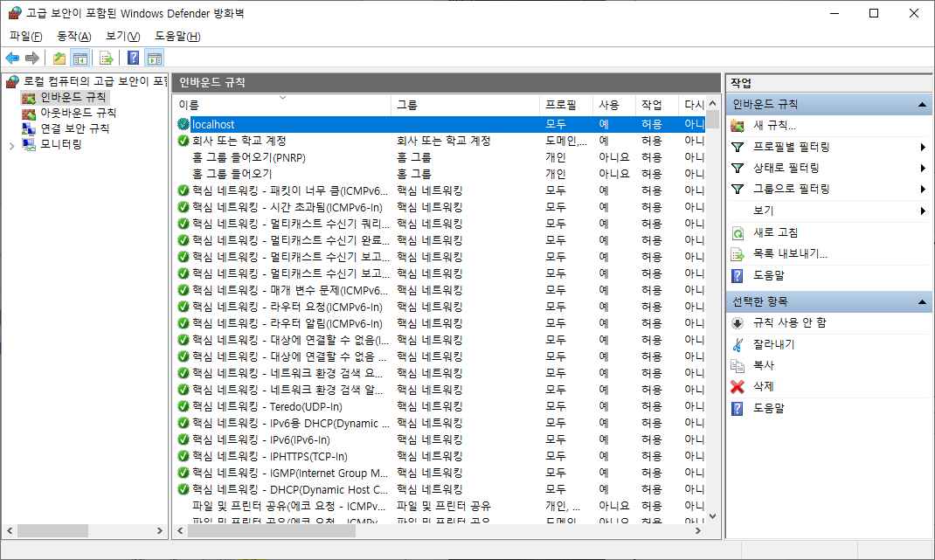Select the 아웃바운드 규칙 tree item

(78, 114)
